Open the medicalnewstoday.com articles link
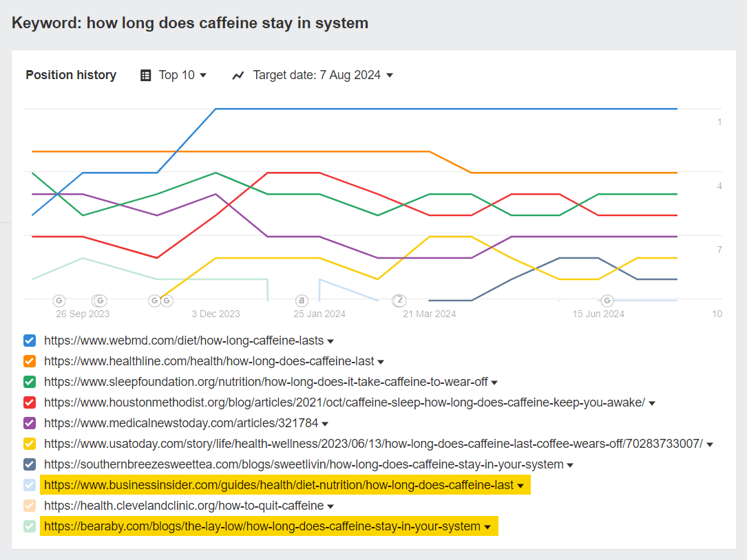 [x=182, y=423]
